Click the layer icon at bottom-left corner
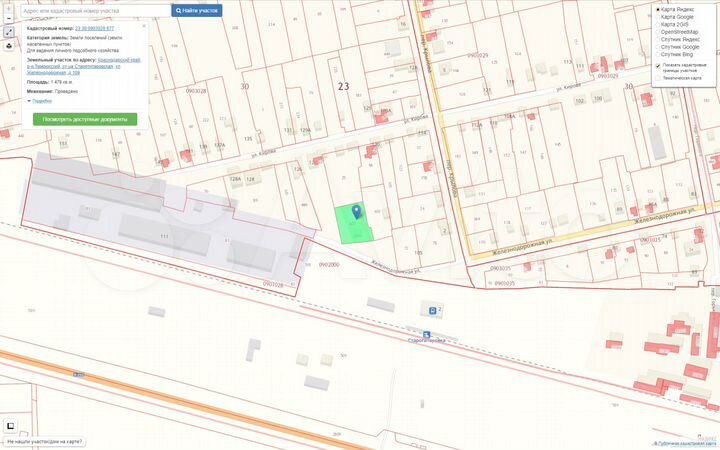 click(x=11, y=425)
